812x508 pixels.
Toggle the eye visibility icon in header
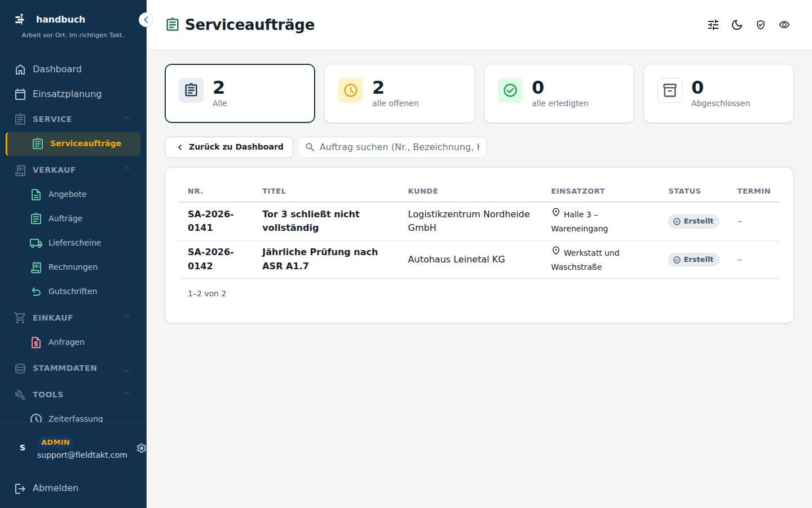click(x=784, y=25)
